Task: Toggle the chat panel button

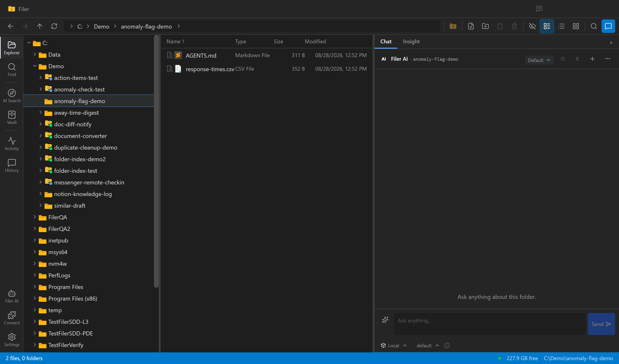Action: pos(608,26)
